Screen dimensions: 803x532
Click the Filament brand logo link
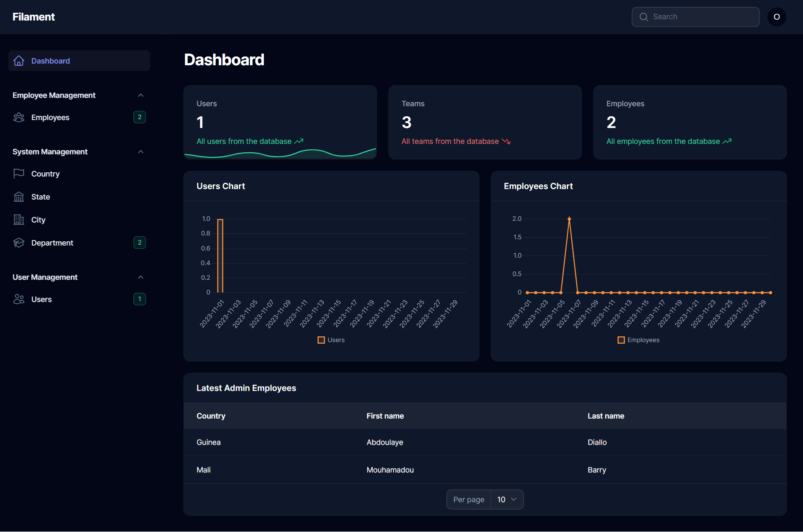click(33, 17)
